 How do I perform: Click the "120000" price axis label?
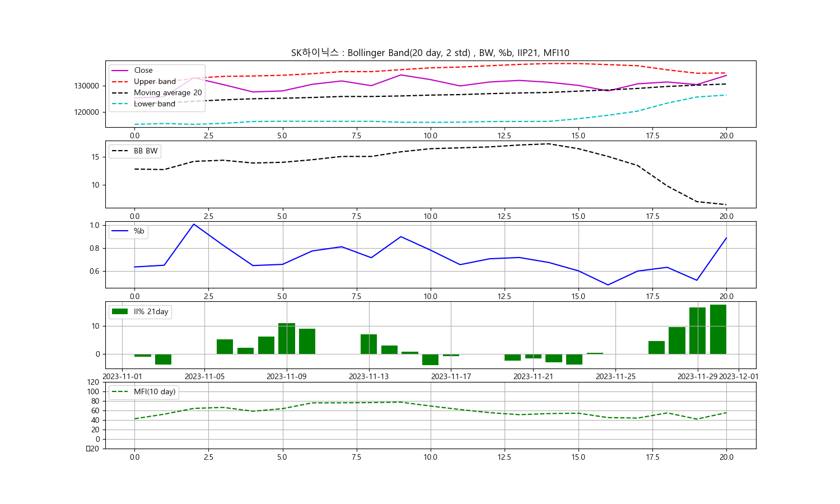pyautogui.click(x=86, y=113)
